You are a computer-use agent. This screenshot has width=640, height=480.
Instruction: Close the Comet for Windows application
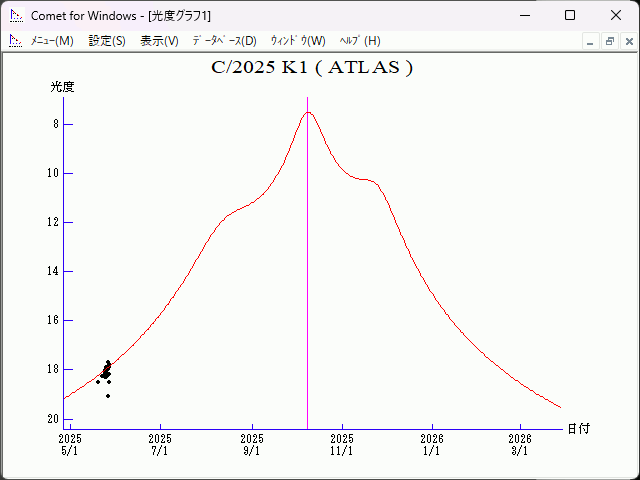(615, 15)
